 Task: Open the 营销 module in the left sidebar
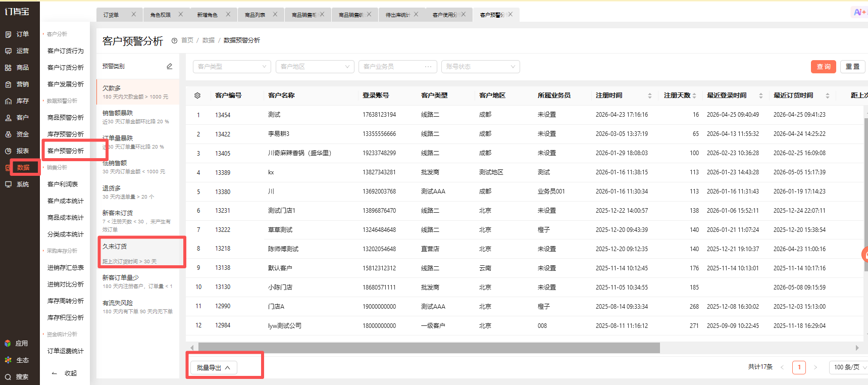[17, 84]
